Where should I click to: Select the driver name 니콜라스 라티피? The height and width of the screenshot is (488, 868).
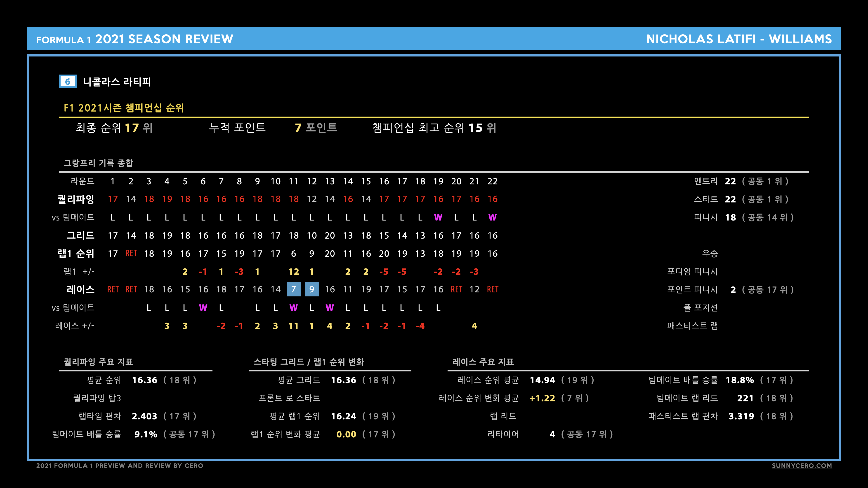point(117,82)
